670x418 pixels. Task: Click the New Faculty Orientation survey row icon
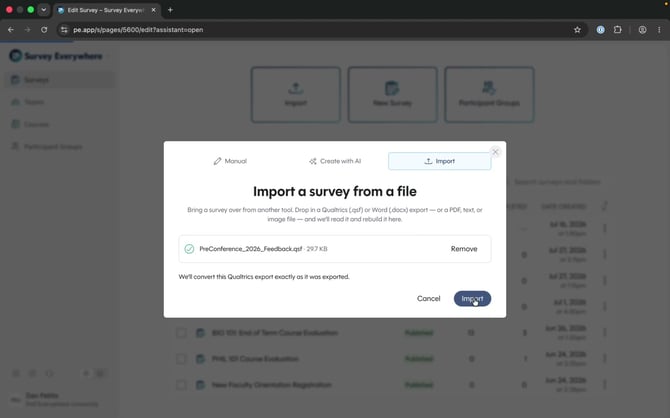point(200,385)
